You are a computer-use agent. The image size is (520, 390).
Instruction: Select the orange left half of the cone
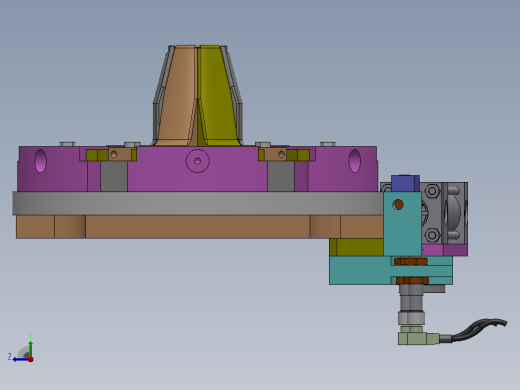pos(177,97)
